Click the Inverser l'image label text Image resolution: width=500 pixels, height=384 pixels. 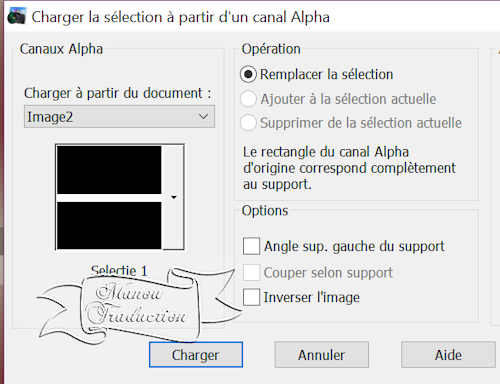(x=312, y=297)
